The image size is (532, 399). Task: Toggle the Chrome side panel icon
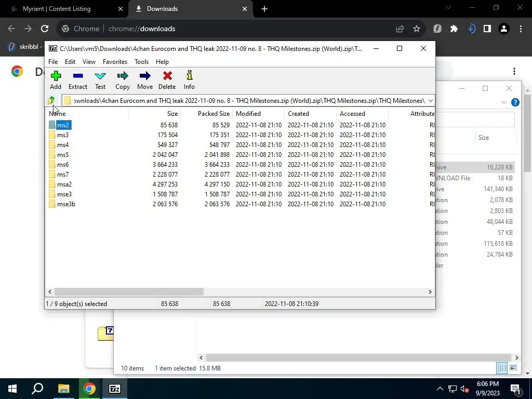click(x=487, y=29)
